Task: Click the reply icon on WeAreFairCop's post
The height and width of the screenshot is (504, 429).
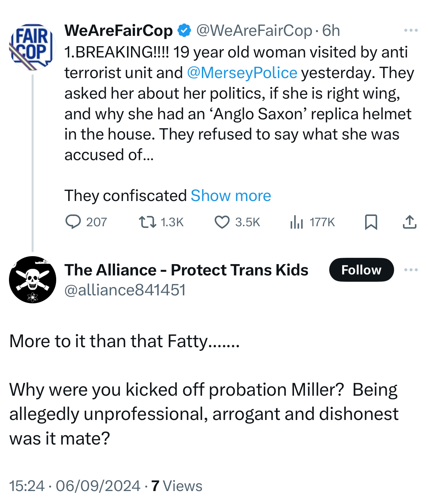Action: (73, 222)
